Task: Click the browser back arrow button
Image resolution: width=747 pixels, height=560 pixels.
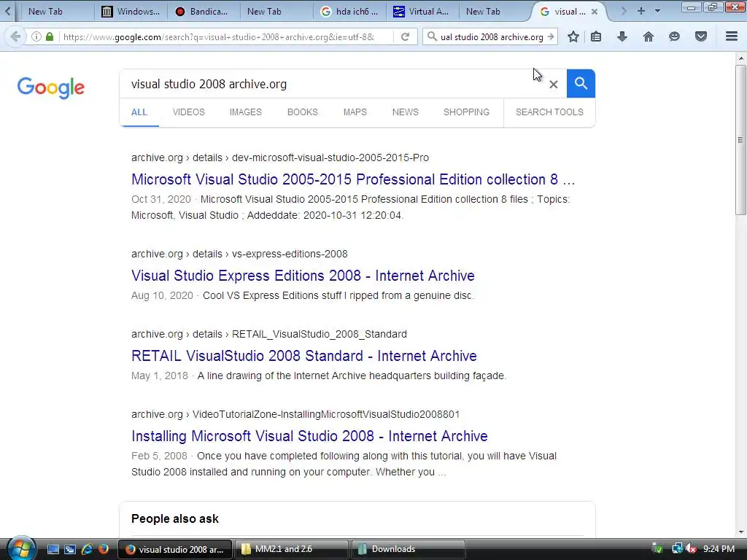Action: (15, 36)
